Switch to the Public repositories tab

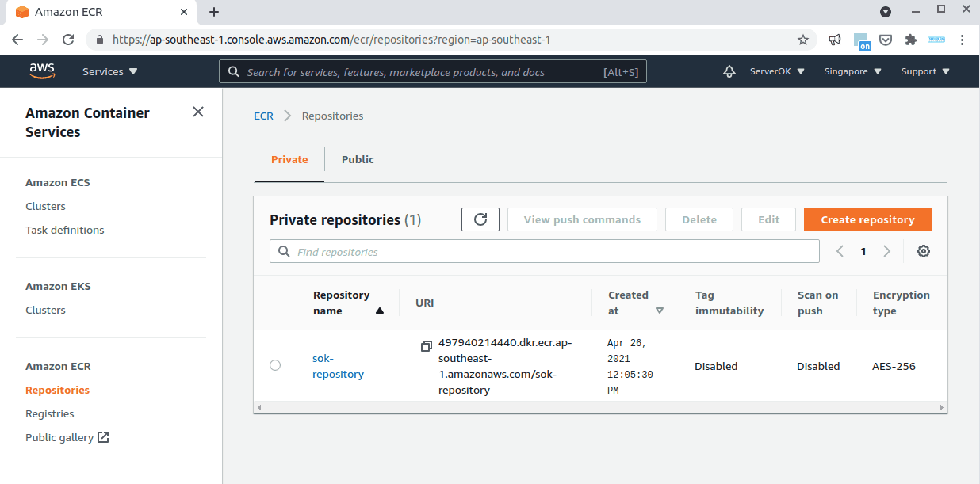(x=358, y=159)
